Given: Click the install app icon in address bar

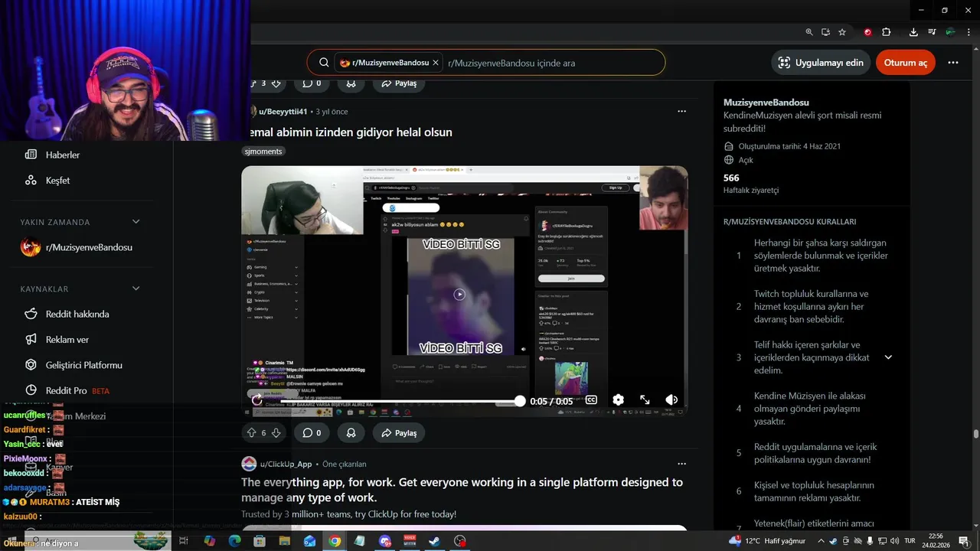Looking at the screenshot, I should pyautogui.click(x=825, y=32).
